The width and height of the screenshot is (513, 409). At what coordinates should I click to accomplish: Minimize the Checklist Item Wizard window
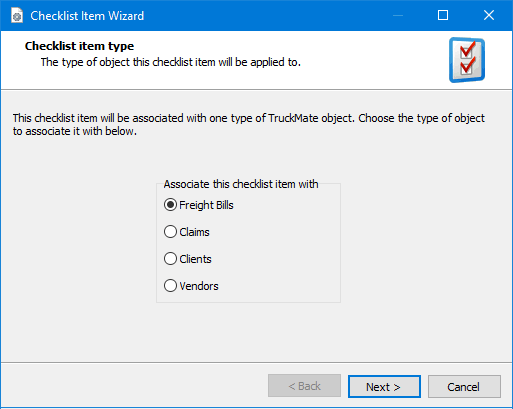click(398, 15)
